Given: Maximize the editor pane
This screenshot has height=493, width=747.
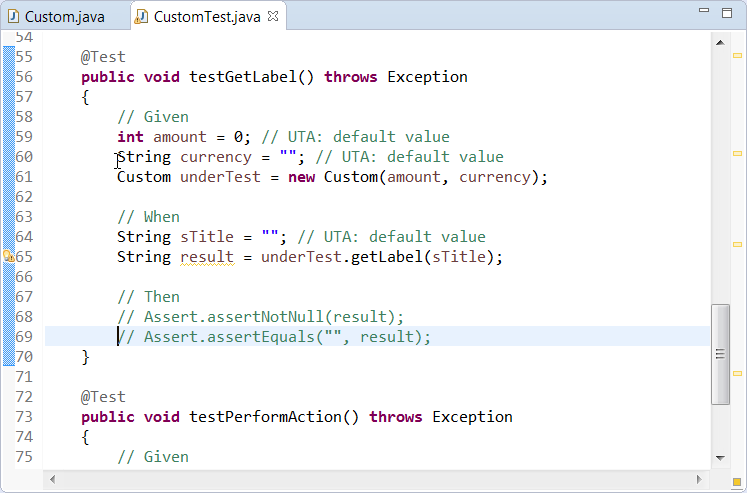Looking at the screenshot, I should pyautogui.click(x=727, y=13).
